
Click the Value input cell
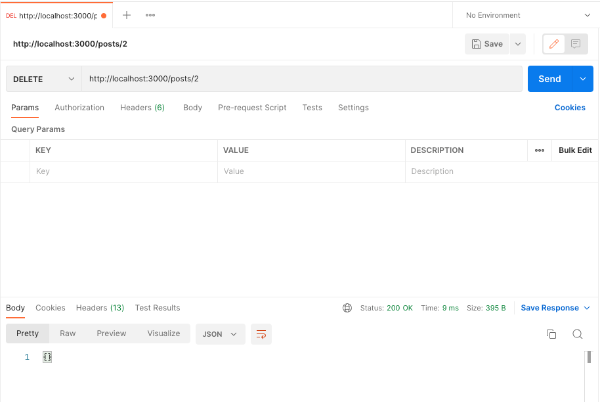311,171
